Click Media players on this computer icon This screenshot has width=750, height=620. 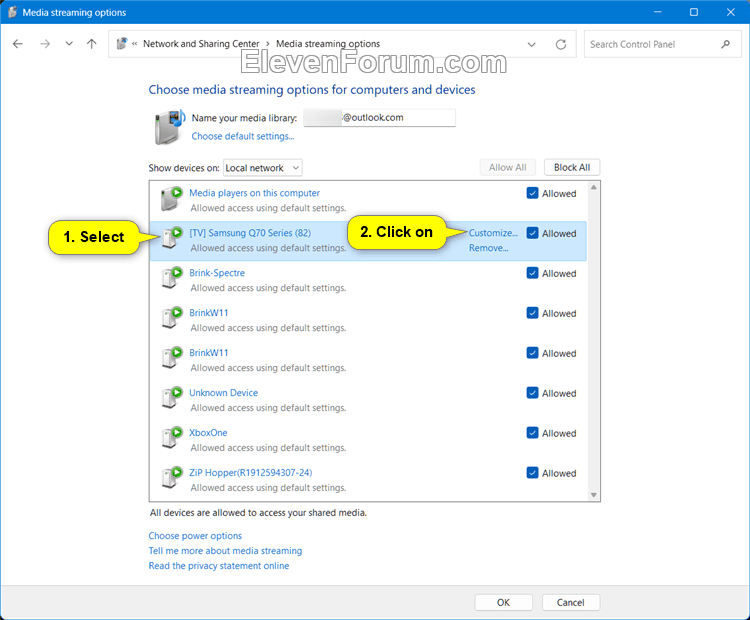coord(172,199)
